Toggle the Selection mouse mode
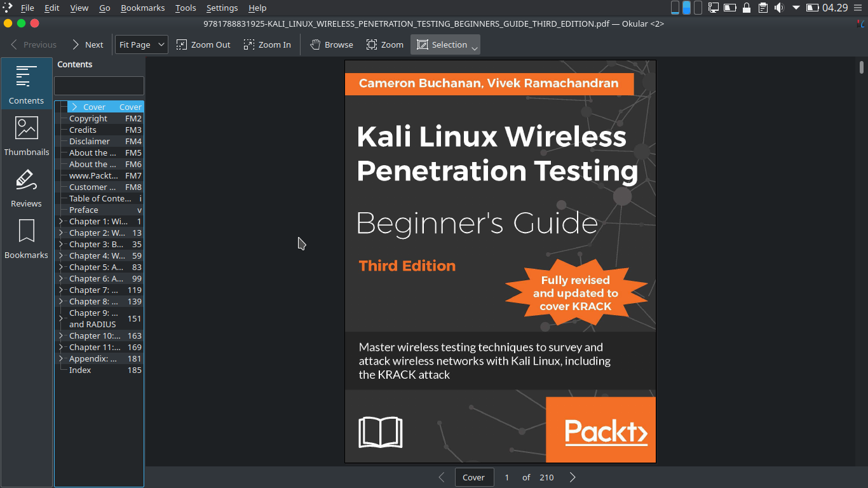Screen dimensions: 868x488 442,44
